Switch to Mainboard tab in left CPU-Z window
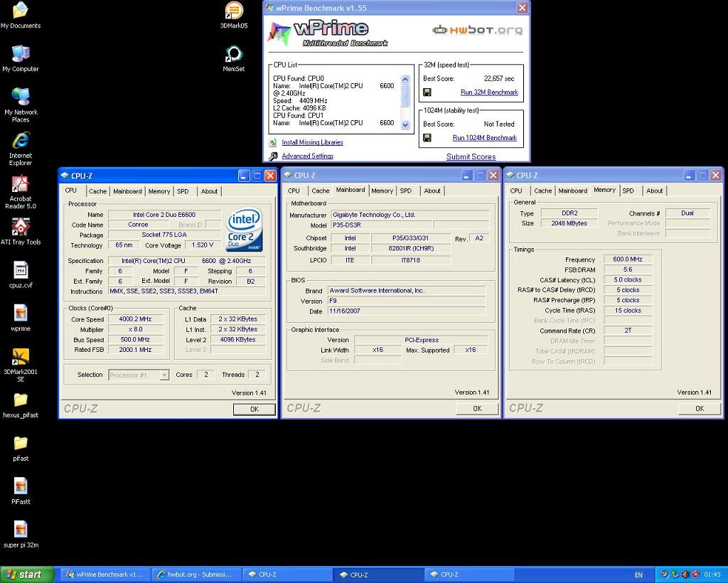Screen dimensions: 728x583 (127, 191)
